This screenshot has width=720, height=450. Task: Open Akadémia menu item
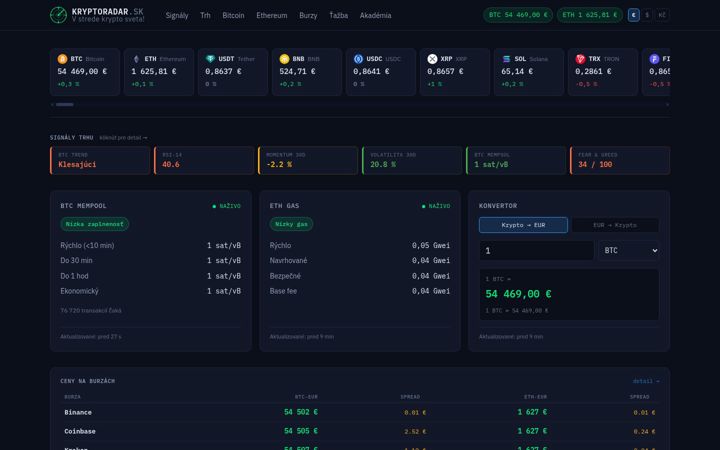(x=375, y=15)
